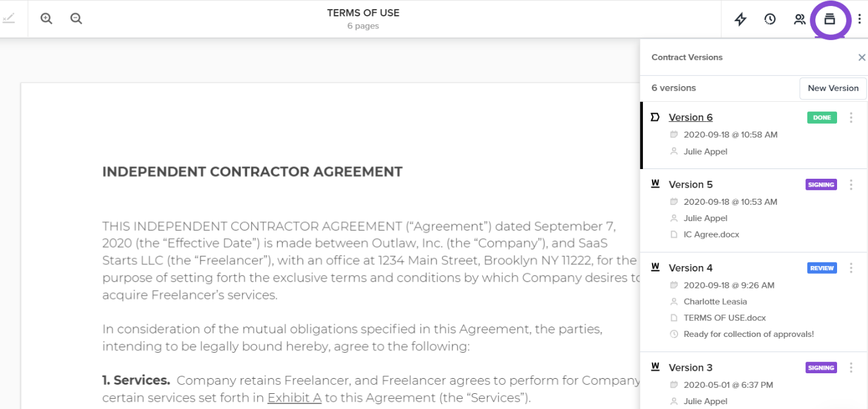Open the Version 6 link
868x409 pixels.
pyautogui.click(x=690, y=118)
